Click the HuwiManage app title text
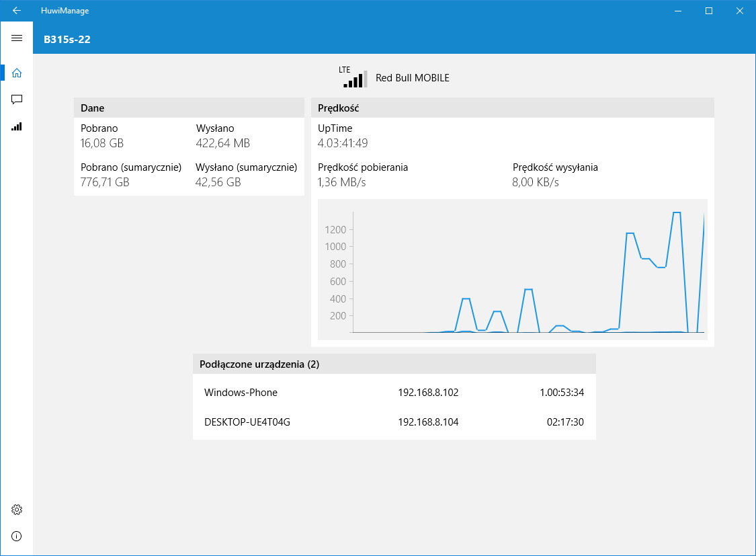756x556 pixels. click(x=65, y=11)
